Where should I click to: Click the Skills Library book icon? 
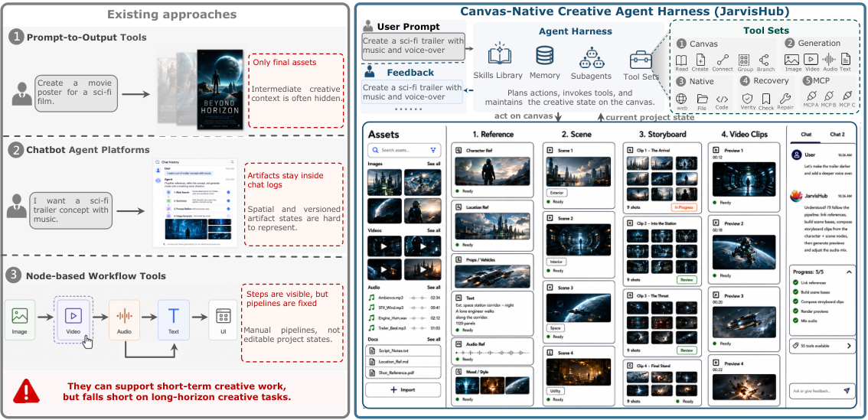pos(499,55)
